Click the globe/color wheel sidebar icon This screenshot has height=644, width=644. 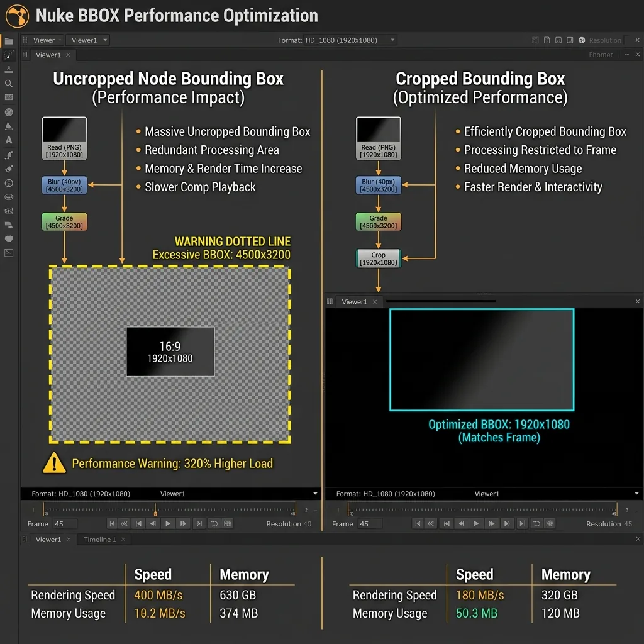pyautogui.click(x=9, y=112)
